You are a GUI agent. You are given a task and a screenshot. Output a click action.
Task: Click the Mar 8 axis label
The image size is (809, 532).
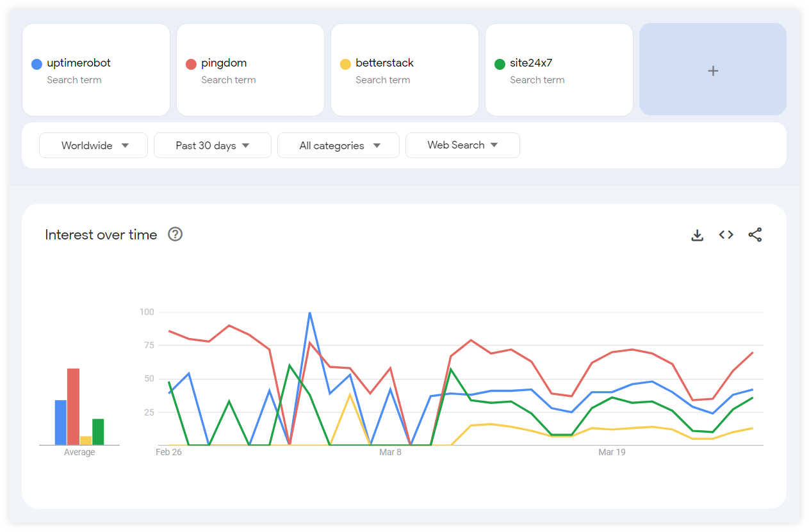[391, 452]
